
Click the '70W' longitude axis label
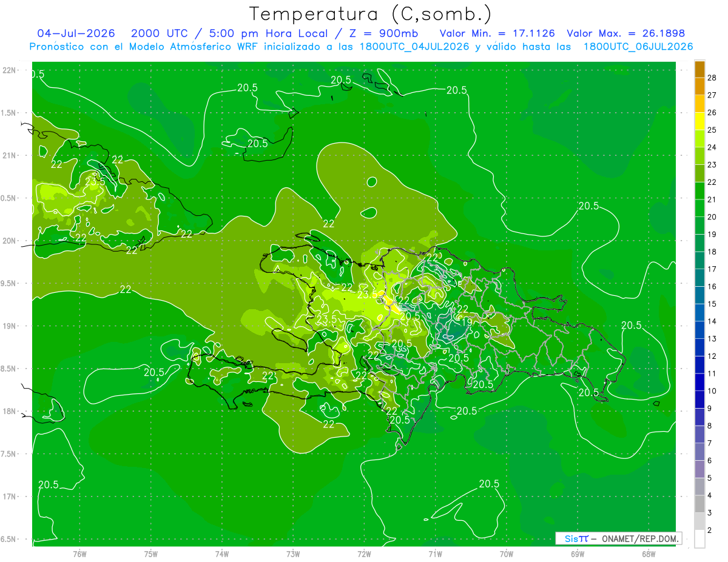pos(506,554)
